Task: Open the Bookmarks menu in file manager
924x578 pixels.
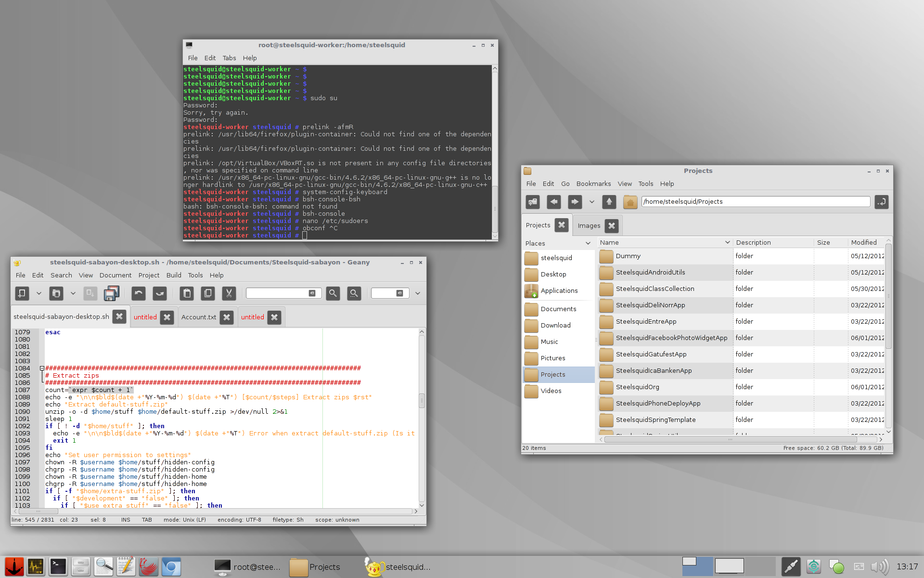Action: pos(593,184)
